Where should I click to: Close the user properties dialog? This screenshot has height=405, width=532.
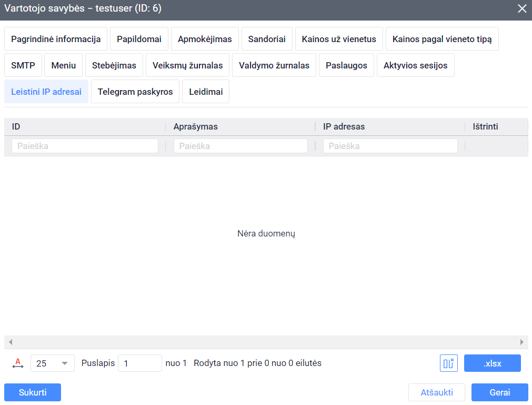[x=521, y=9]
